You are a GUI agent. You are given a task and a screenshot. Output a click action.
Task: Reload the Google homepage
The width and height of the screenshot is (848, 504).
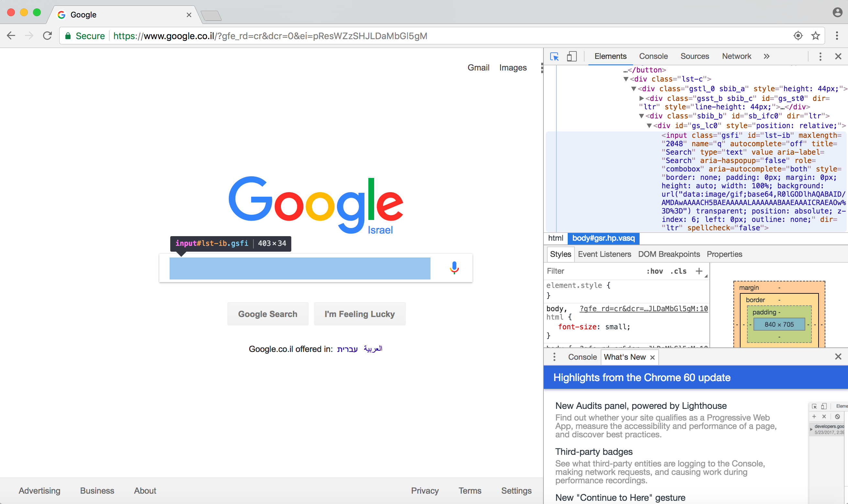click(47, 36)
